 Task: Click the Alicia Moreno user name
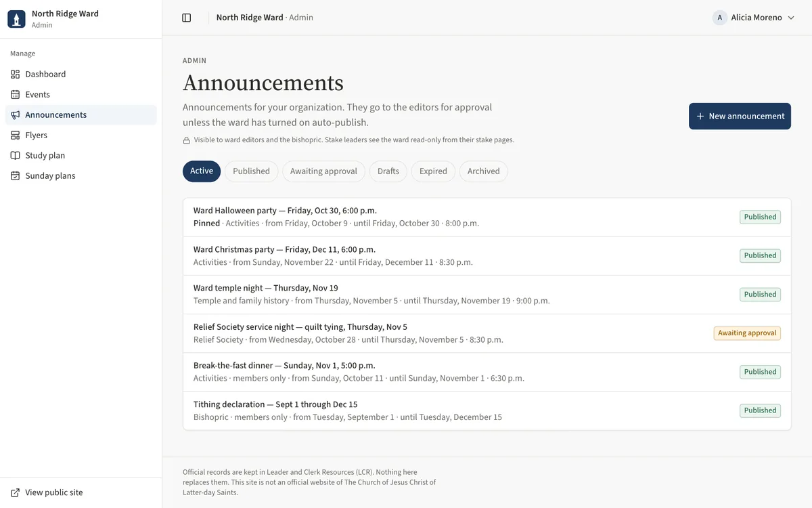point(757,18)
